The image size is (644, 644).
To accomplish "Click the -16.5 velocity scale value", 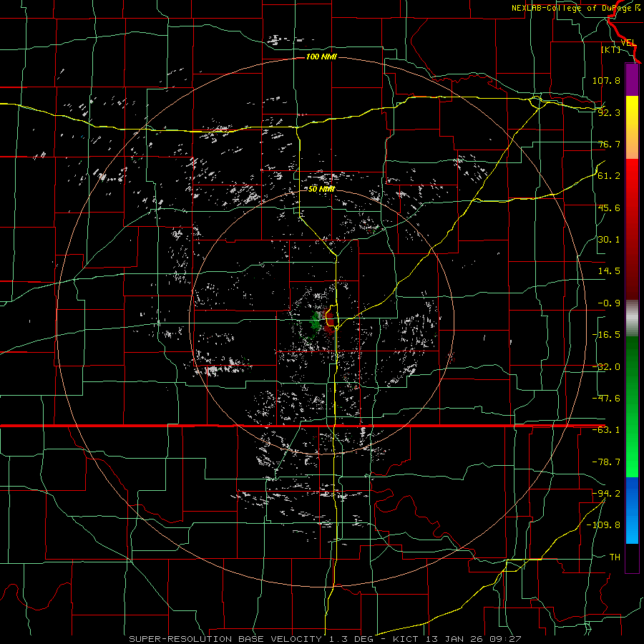I will click(x=606, y=335).
